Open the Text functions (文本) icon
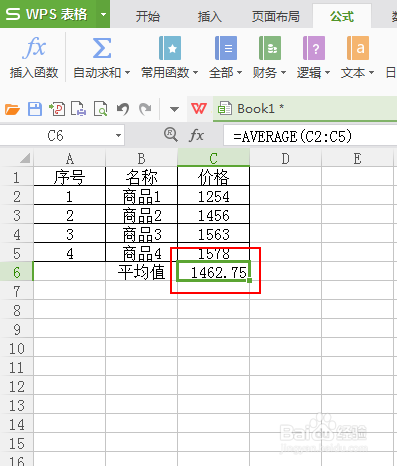The width and height of the screenshot is (397, 466). 358,48
